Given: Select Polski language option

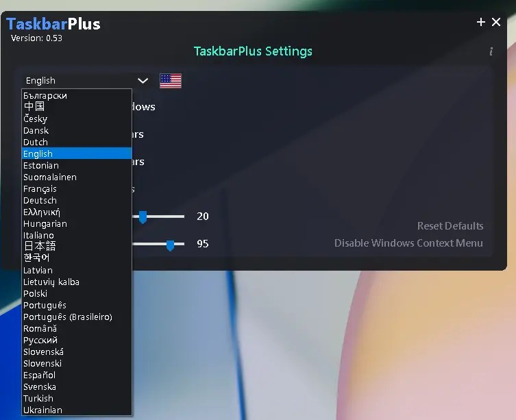Looking at the screenshot, I should [77, 293].
